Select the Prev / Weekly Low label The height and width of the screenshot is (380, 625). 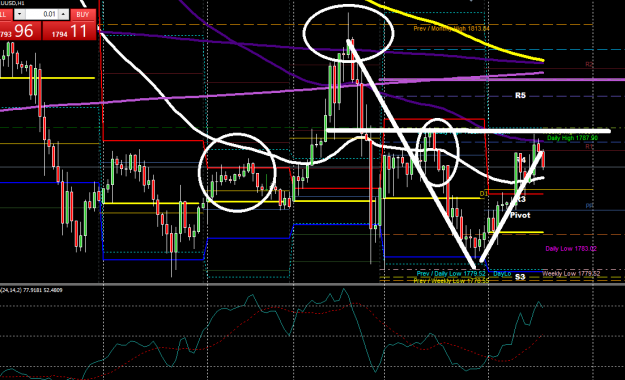pos(451,281)
